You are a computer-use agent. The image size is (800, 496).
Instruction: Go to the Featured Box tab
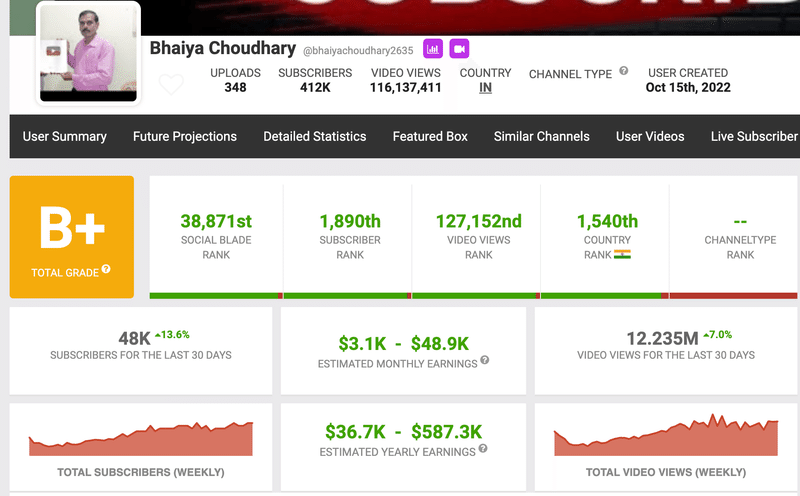[x=430, y=136]
